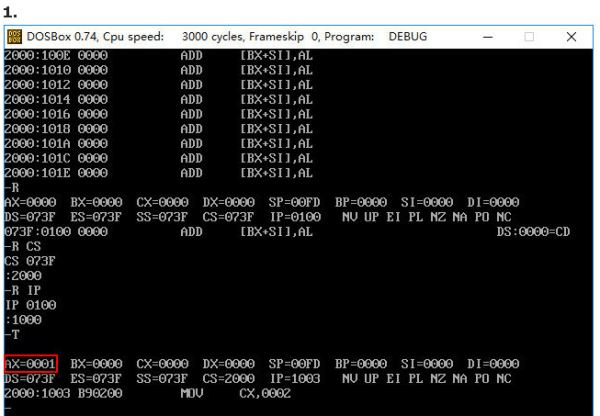Image resolution: width=600 pixels, height=416 pixels.
Task: Click the -R CS command line
Action: tap(23, 246)
